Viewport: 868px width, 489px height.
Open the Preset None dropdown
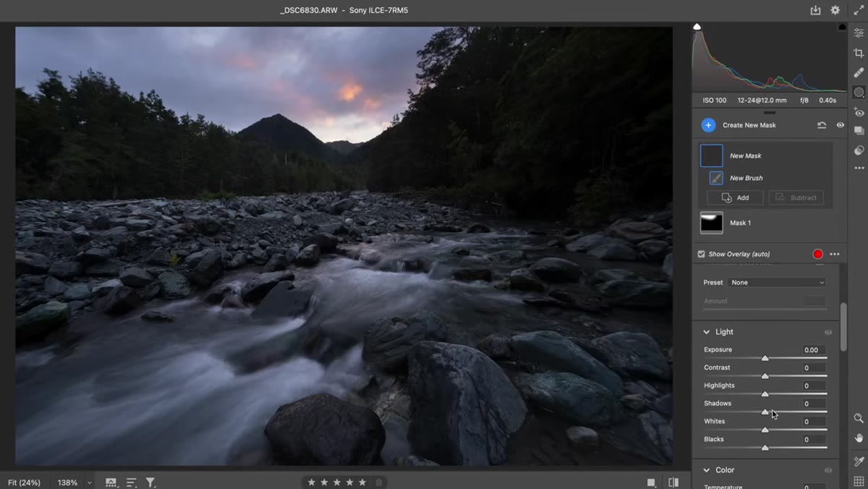[x=777, y=282]
